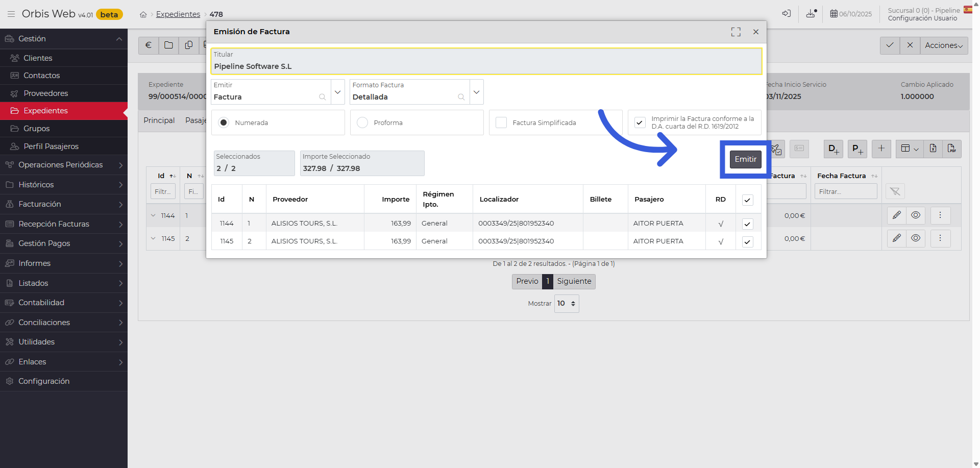Click the Emitir button to issue invoice
980x468 pixels.
745,159
